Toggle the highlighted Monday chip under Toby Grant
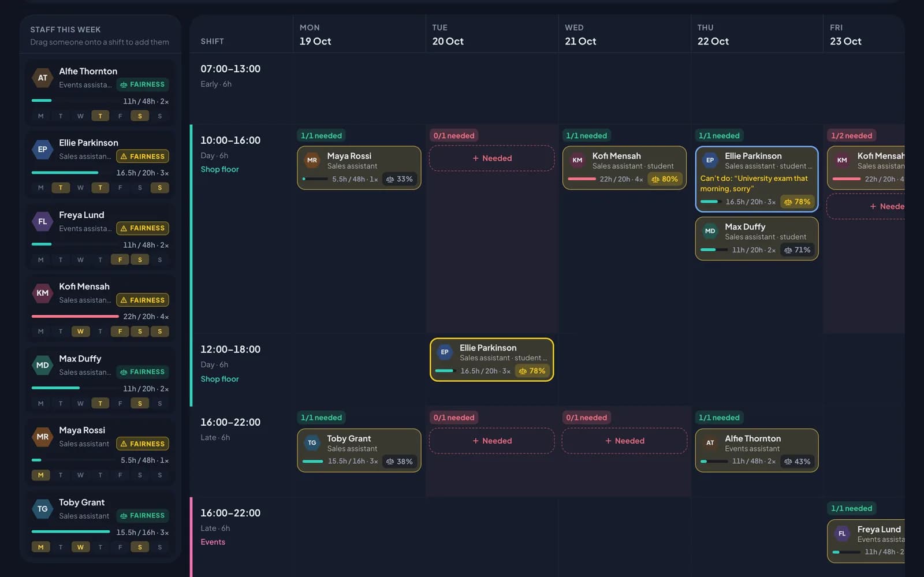This screenshot has height=577, width=924. (40, 547)
